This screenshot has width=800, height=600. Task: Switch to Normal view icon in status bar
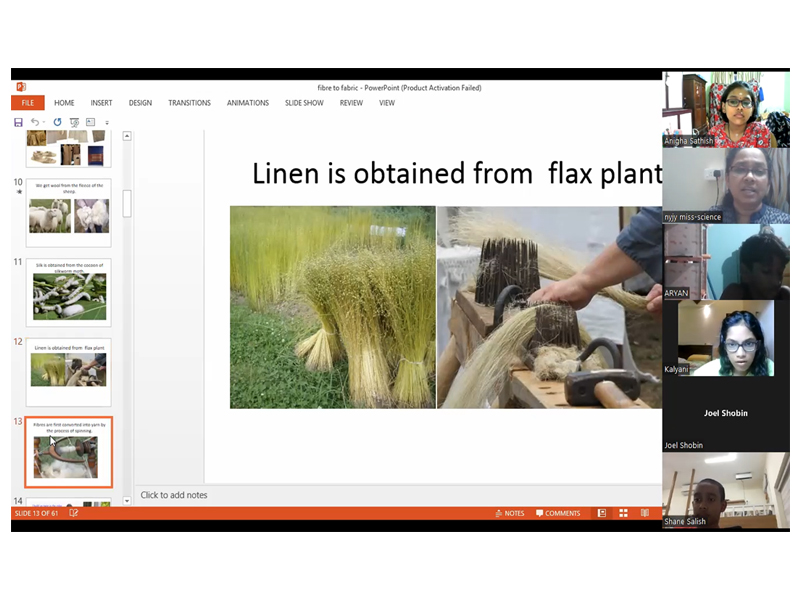click(602, 513)
